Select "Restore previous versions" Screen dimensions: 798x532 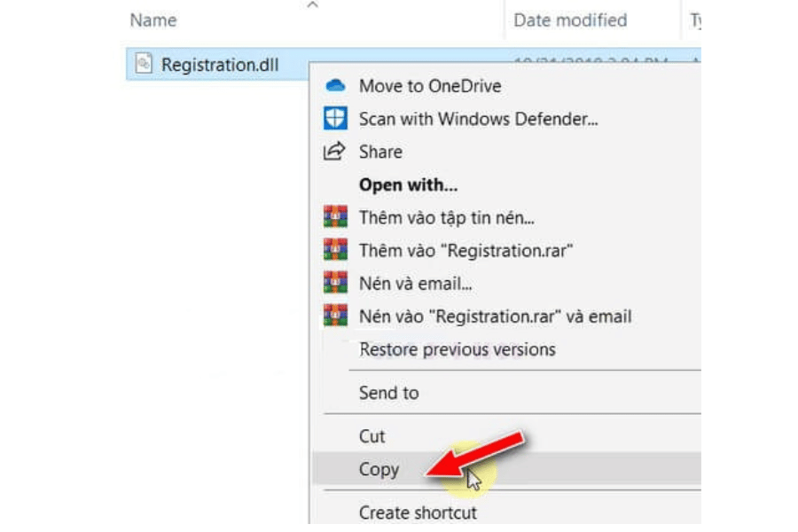457,349
